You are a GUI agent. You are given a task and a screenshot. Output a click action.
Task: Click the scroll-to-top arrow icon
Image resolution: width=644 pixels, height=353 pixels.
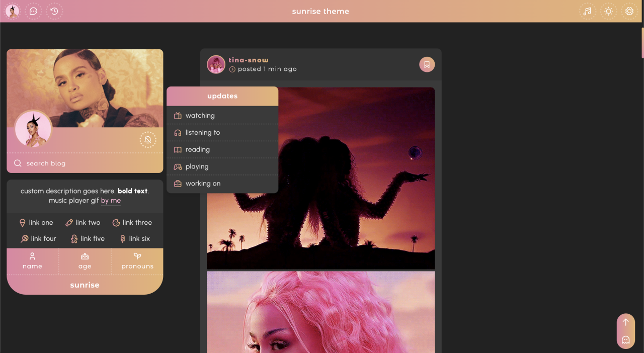[625, 322]
